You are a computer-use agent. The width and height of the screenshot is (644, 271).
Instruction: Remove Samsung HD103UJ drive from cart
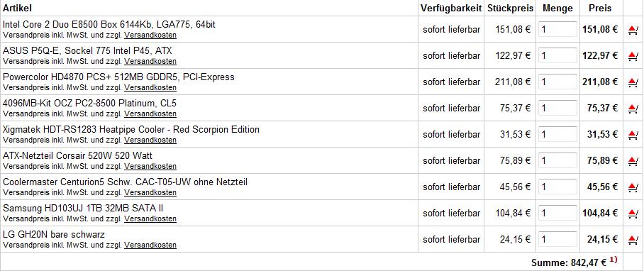tap(633, 214)
